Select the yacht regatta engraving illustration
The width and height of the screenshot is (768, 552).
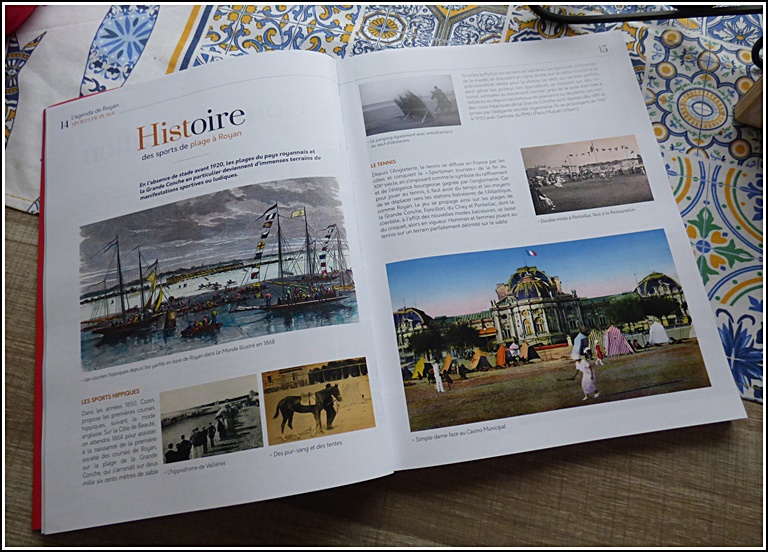tap(217, 272)
